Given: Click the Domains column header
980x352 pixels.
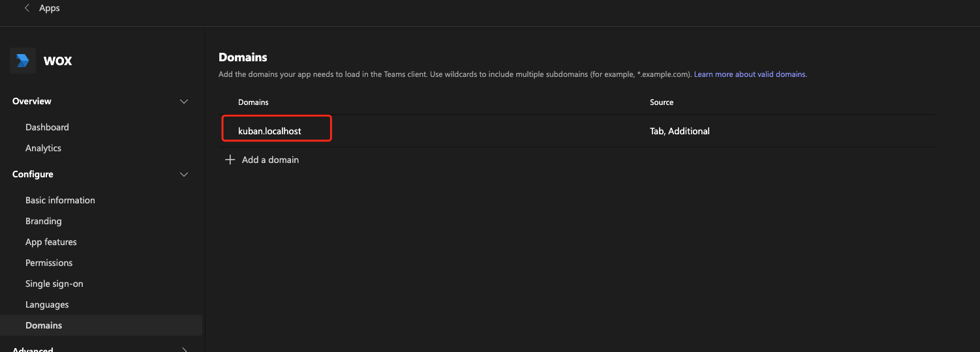Looking at the screenshot, I should coord(253,102).
